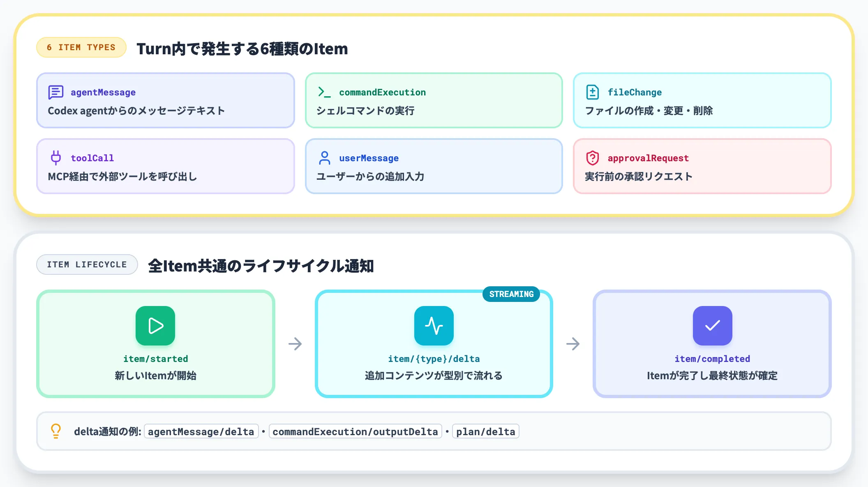Click the text 追加コンテンツが型別で流れる
The height and width of the screenshot is (487, 868).
(434, 376)
